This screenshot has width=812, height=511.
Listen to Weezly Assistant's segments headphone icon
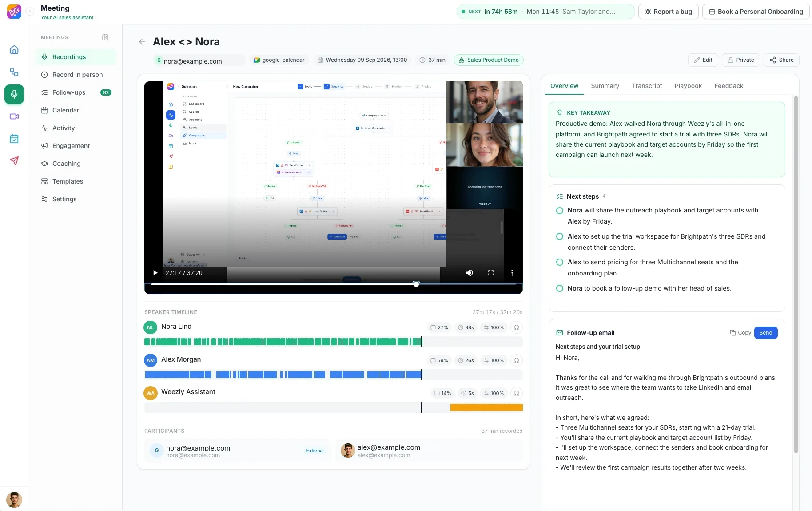coord(517,393)
